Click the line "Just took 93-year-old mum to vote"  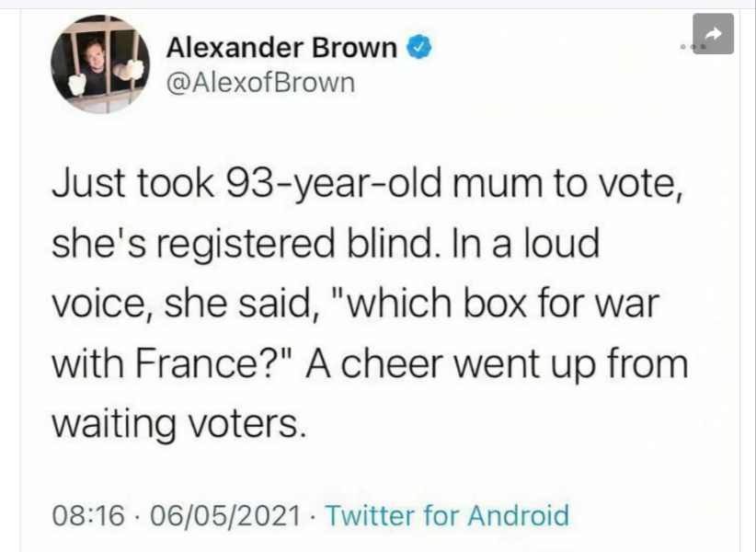coord(367,184)
